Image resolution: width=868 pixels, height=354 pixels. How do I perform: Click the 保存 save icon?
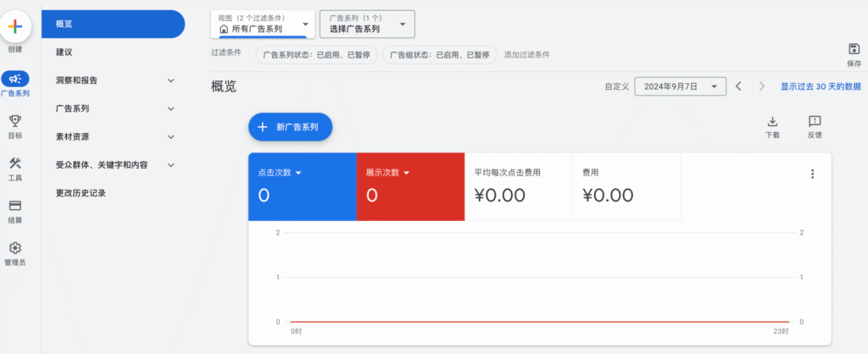[x=854, y=49]
